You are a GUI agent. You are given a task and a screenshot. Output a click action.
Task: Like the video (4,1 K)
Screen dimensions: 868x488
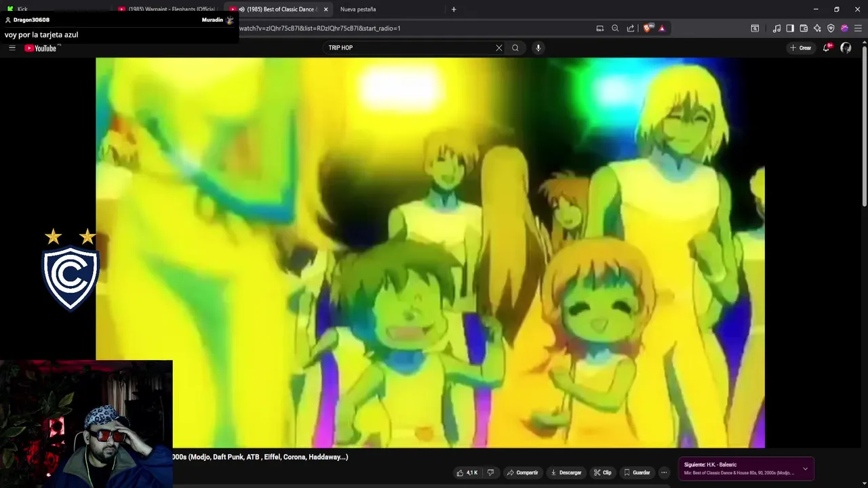[467, 472]
